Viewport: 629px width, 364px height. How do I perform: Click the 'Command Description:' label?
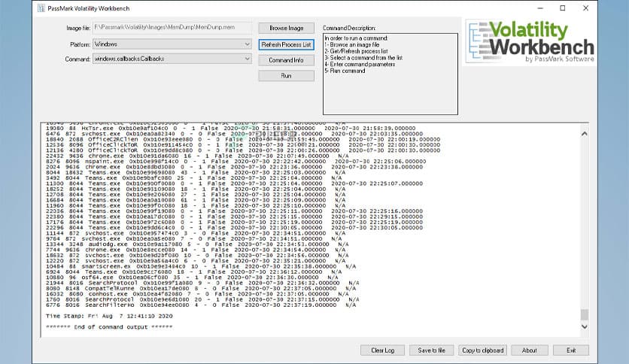(x=349, y=28)
